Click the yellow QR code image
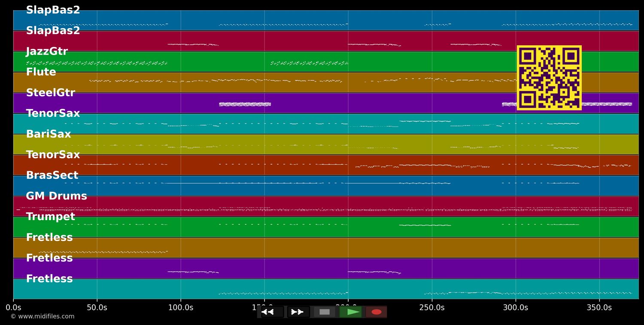 click(549, 78)
